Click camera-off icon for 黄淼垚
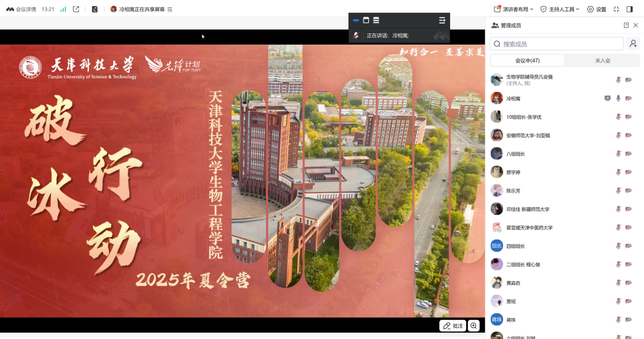This screenshot has height=339, width=644. tap(628, 283)
